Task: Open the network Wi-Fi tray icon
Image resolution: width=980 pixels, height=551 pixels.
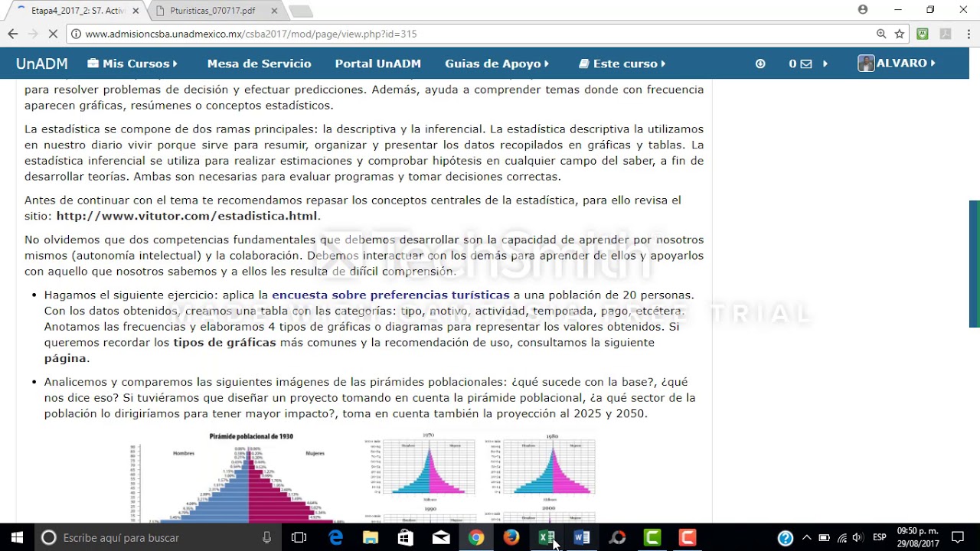Action: [841, 537]
